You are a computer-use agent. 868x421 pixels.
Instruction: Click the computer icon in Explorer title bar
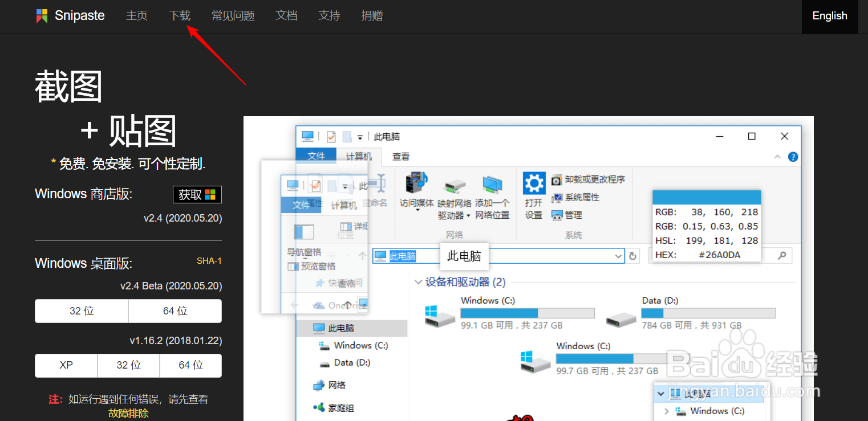307,136
